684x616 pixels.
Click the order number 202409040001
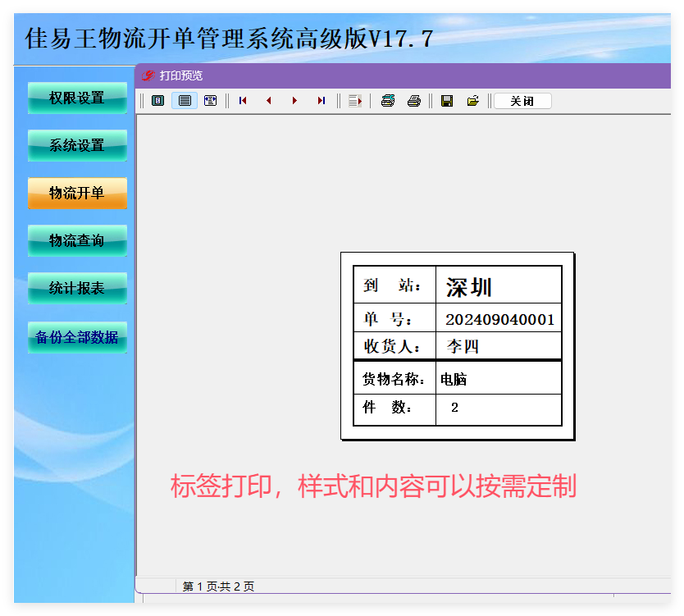[500, 319]
